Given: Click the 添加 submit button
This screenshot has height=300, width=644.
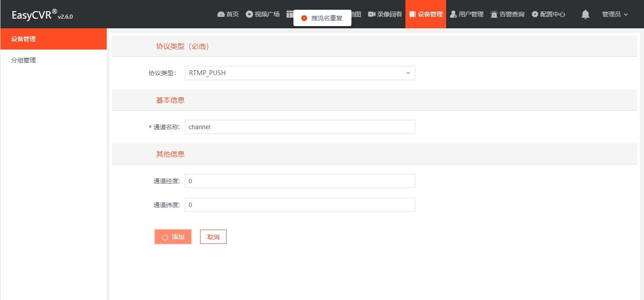Looking at the screenshot, I should coord(173,237).
